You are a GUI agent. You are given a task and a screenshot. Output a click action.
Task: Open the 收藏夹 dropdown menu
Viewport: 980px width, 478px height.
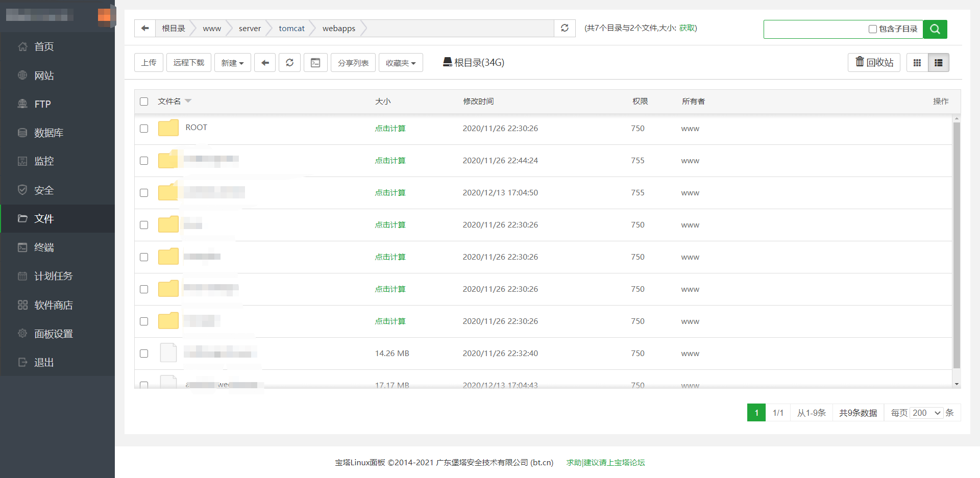coord(401,63)
